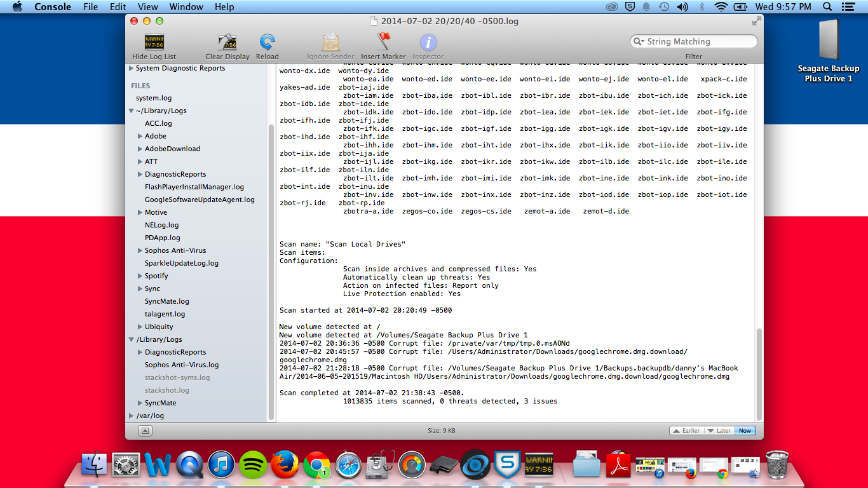
Task: Open the Wi-Fi status menu
Action: 721,7
